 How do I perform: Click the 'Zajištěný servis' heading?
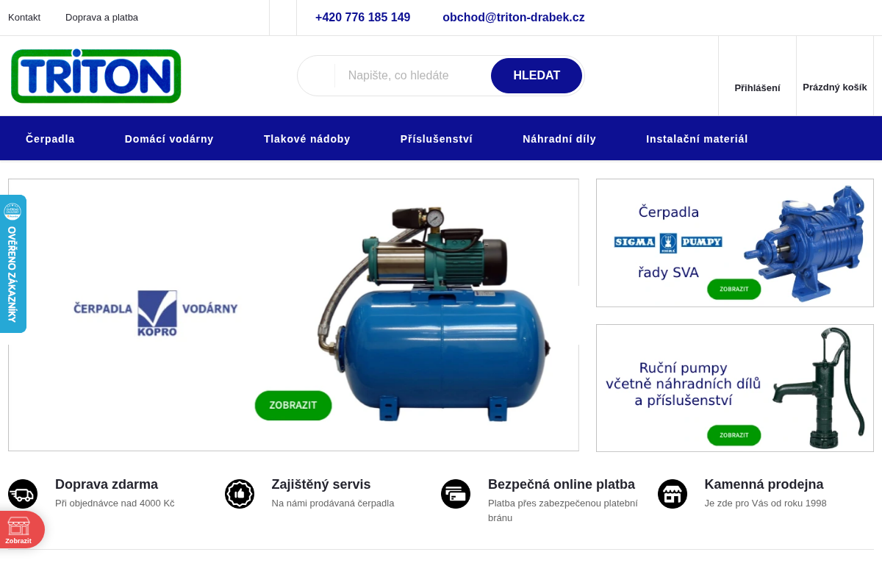pos(321,484)
